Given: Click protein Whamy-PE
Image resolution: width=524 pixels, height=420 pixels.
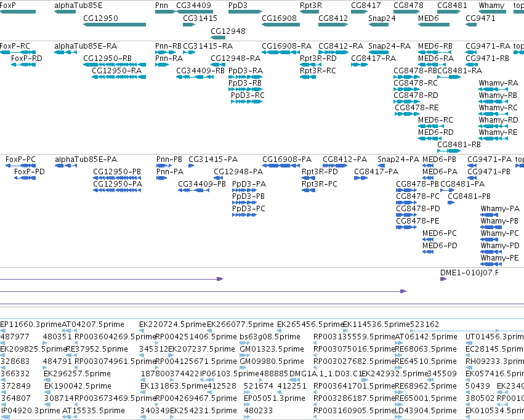Looking at the screenshot, I should [x=499, y=257].
